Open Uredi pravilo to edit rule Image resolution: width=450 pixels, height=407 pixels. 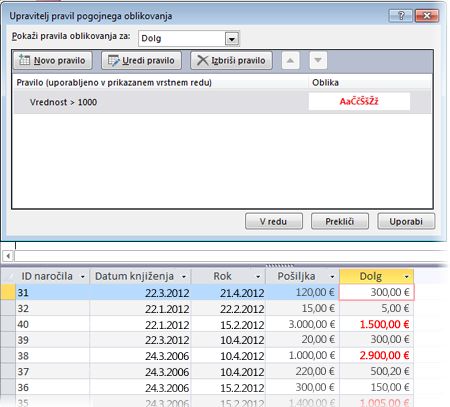(141, 60)
